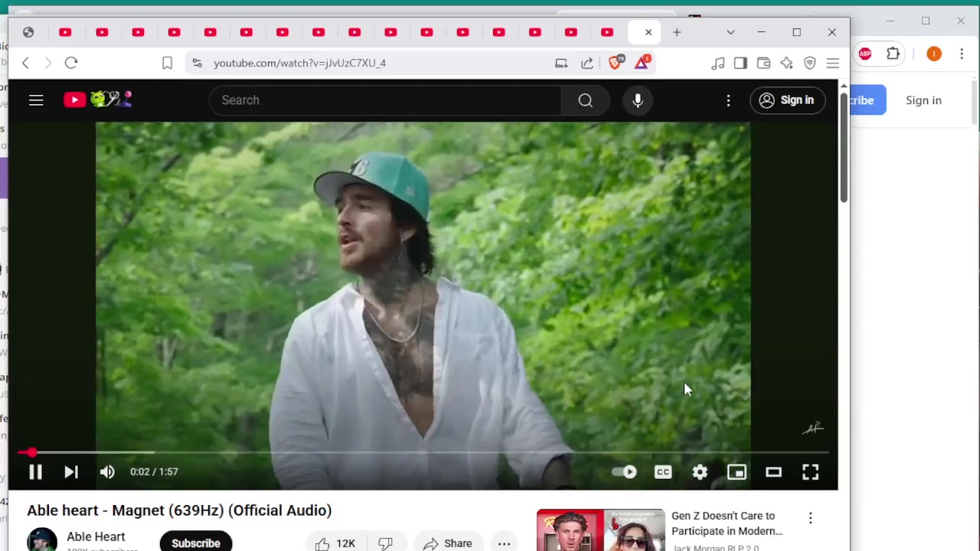This screenshot has height=551, width=980.
Task: Pause the video with the pause button
Action: (35, 472)
